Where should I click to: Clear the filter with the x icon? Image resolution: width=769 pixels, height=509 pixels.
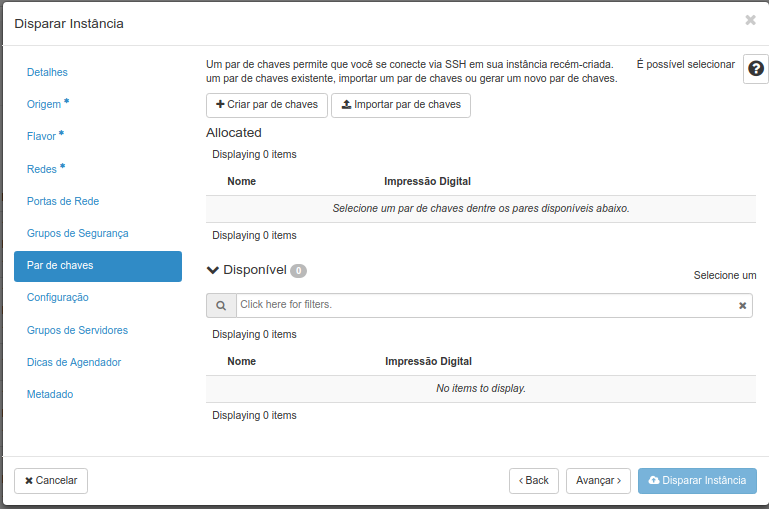point(743,305)
